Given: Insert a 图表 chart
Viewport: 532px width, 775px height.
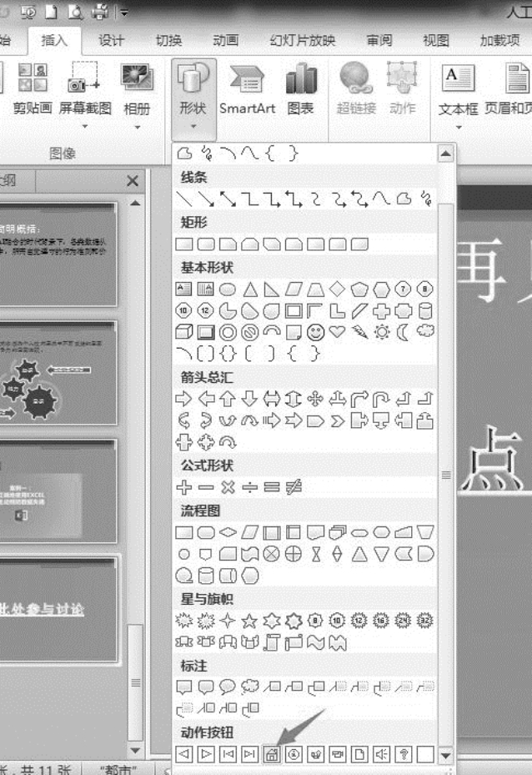Looking at the screenshot, I should (301, 89).
